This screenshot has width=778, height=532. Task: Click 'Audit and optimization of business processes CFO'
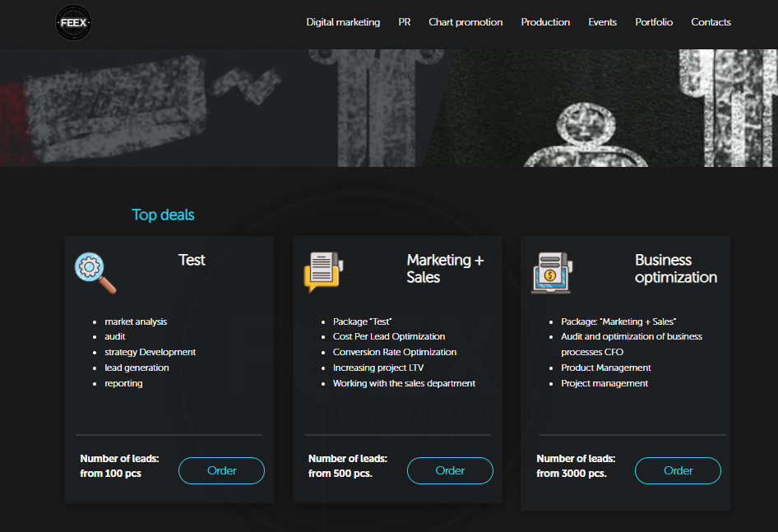tap(632, 344)
